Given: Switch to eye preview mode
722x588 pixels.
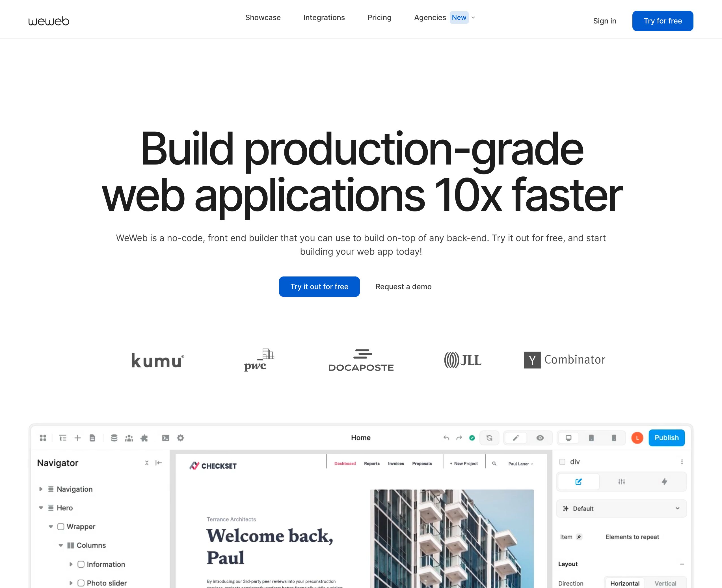Looking at the screenshot, I should click(540, 438).
